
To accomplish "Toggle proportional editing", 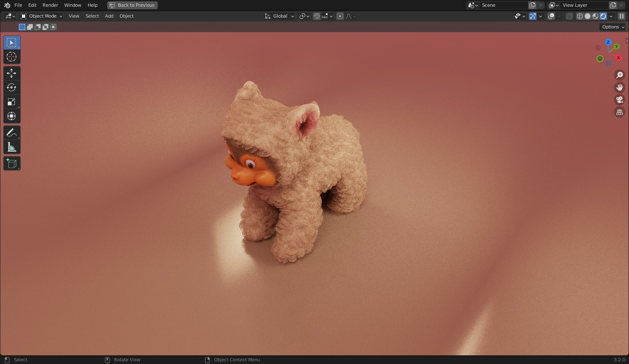I will [x=340, y=16].
